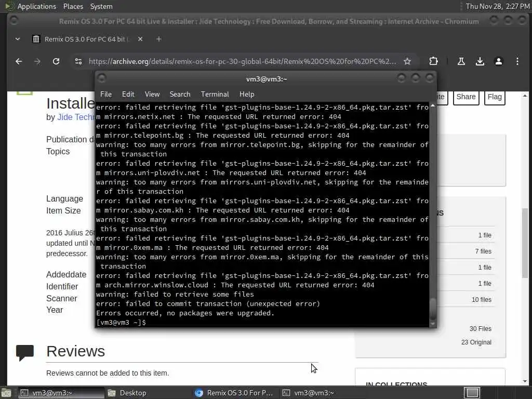Click the Flag button on archive page
The image size is (532, 399).
point(495,97)
